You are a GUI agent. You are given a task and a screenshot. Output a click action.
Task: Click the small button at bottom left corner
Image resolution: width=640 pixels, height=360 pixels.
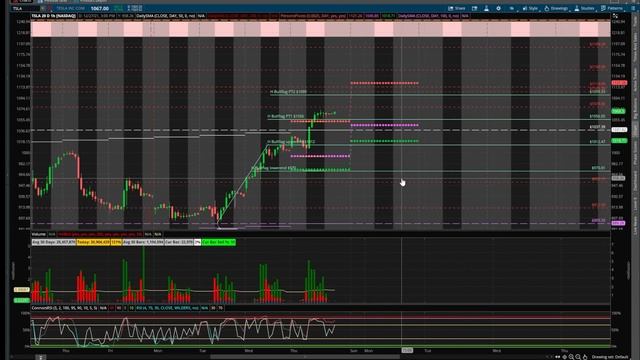click(x=40, y=357)
